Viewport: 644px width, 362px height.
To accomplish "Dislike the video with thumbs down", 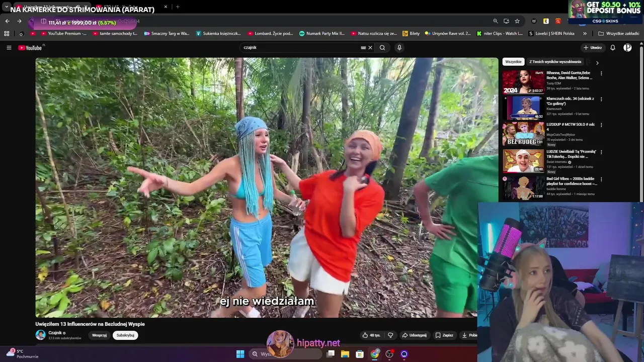I will (390, 335).
